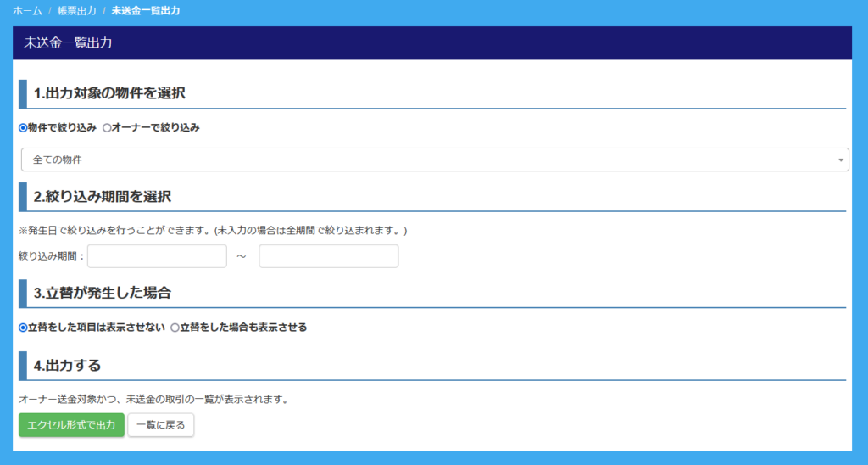Click 未送金一覧出力 breadcrumb item
This screenshot has width=868, height=465.
tap(146, 10)
